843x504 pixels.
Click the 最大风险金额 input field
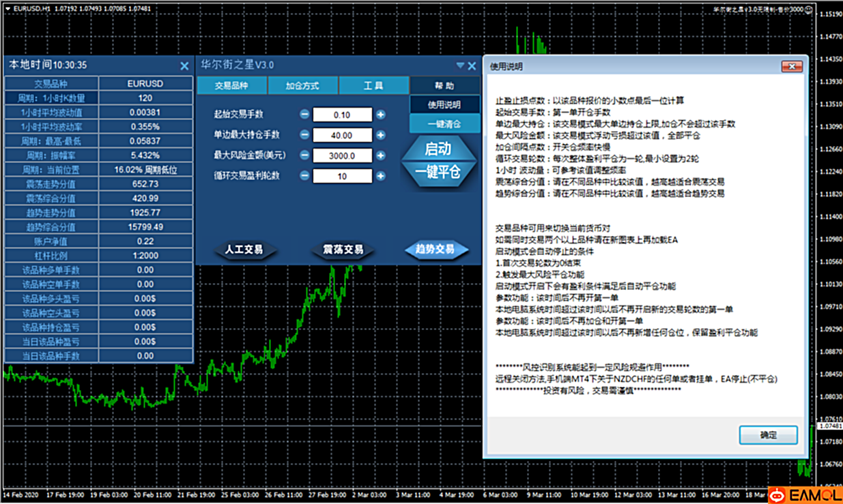tap(343, 155)
